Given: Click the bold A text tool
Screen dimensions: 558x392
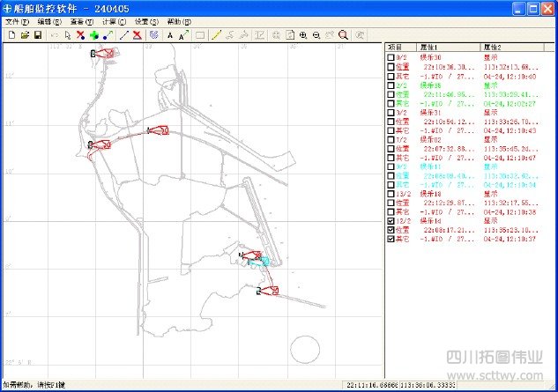Looking at the screenshot, I should [170, 35].
